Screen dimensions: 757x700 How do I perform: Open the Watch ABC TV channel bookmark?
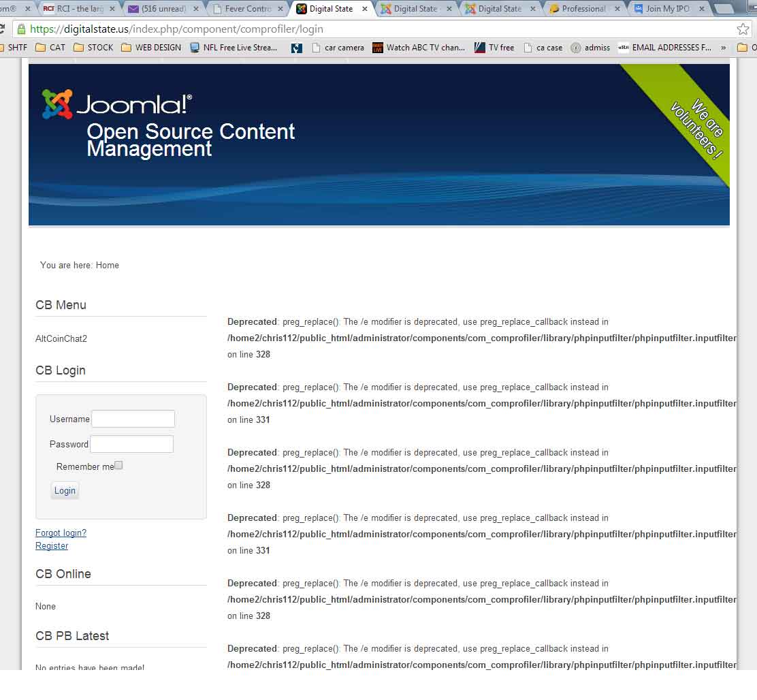point(419,47)
